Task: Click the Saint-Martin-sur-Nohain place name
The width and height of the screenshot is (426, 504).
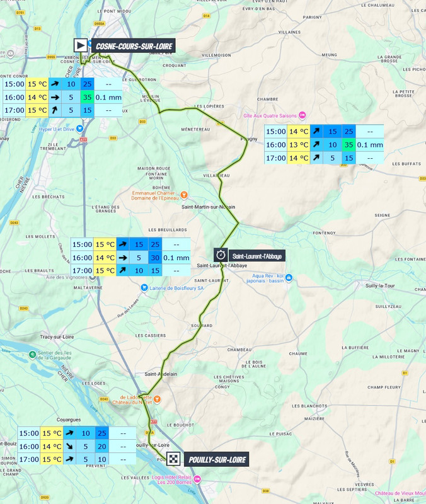Action: click(x=209, y=207)
